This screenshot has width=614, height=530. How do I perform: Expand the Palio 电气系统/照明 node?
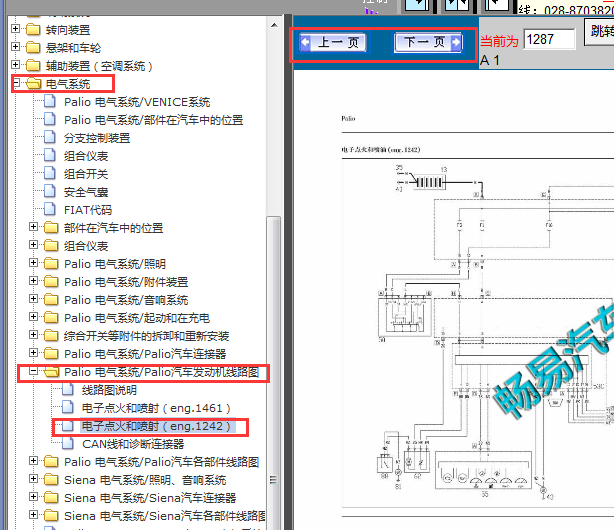tap(33, 263)
